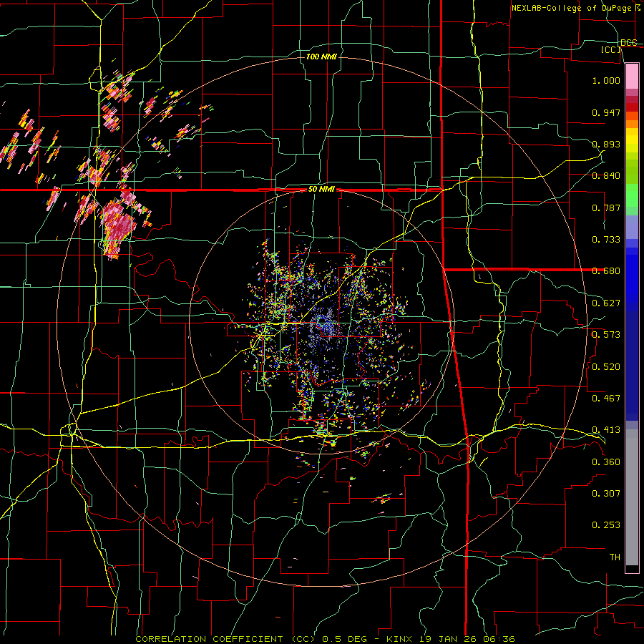Select the 0.253 legend value
The width and height of the screenshot is (644, 644).
606,525
